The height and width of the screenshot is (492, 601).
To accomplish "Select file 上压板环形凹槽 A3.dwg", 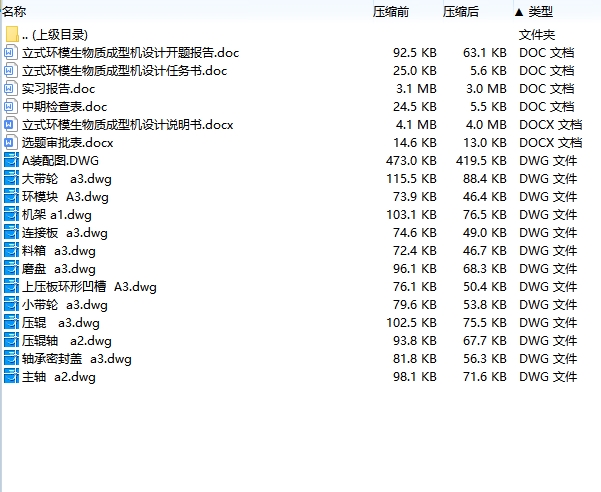I will [89, 287].
